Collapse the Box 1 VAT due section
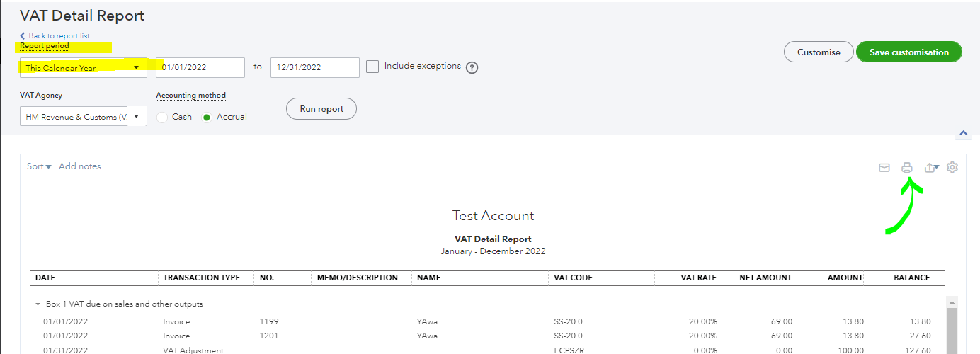Image resolution: width=980 pixels, height=354 pixels. click(38, 304)
